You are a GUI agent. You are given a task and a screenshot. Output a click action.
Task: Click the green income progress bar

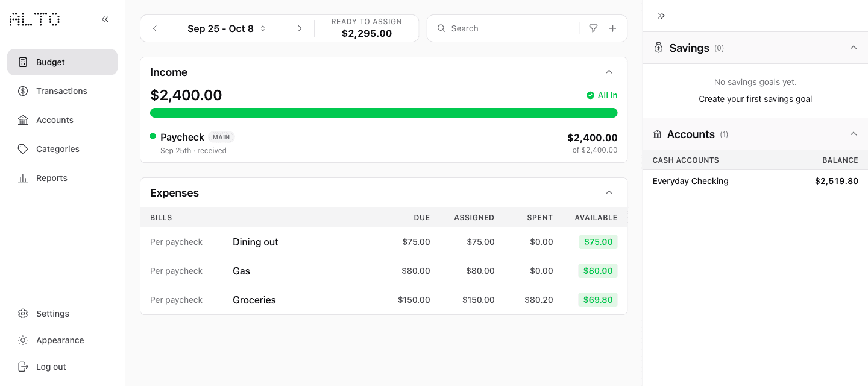click(383, 113)
